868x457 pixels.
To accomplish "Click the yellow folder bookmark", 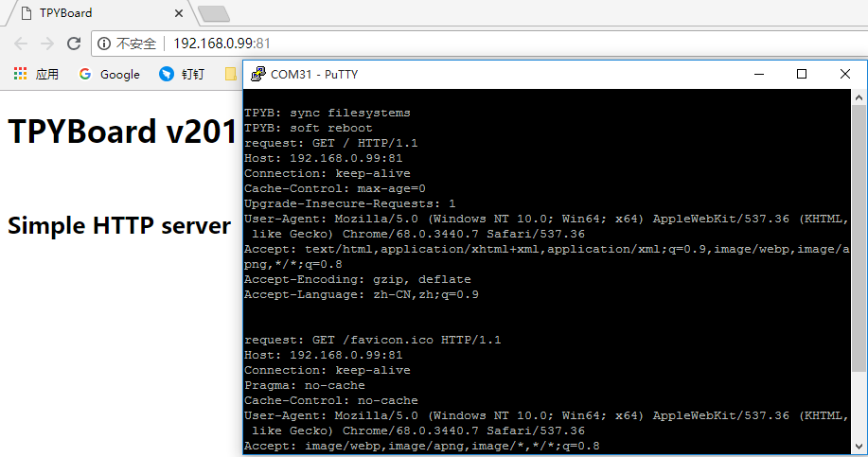I will pos(231,74).
